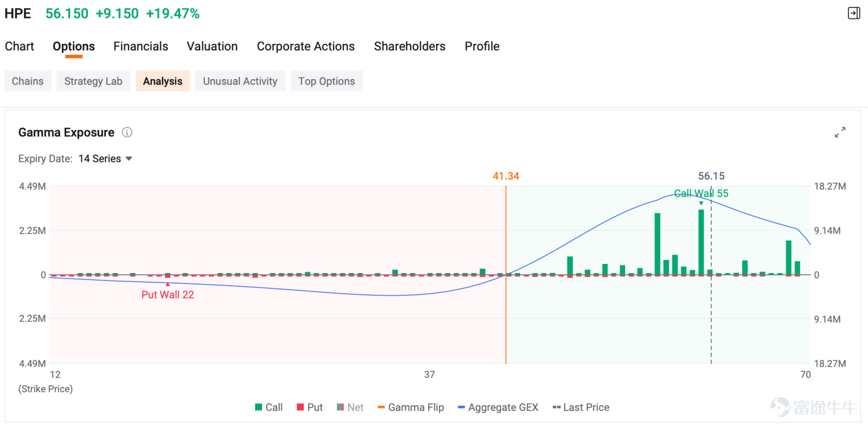Select the Analysis sub-tab
Screen dimensions: 868x427
coord(163,81)
